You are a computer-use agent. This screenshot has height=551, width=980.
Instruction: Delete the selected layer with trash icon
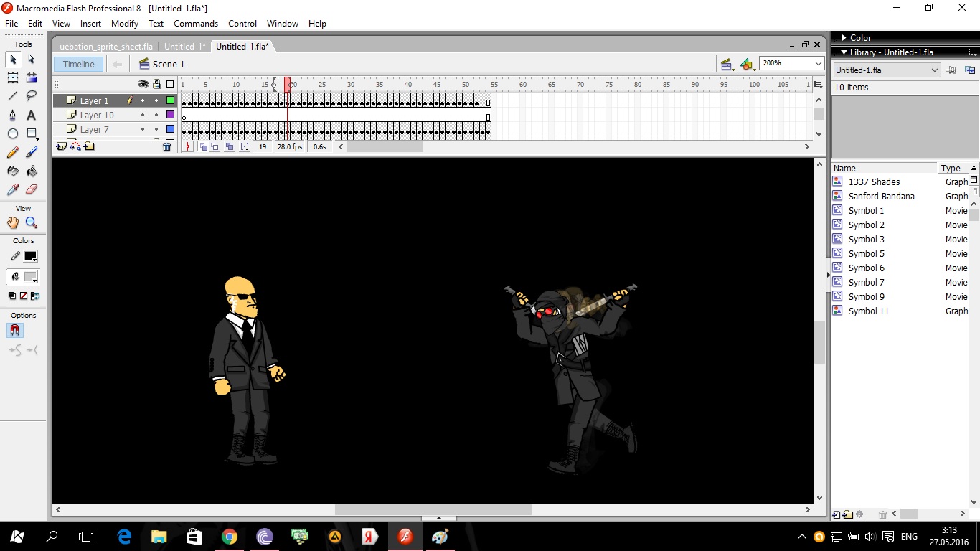point(167,146)
